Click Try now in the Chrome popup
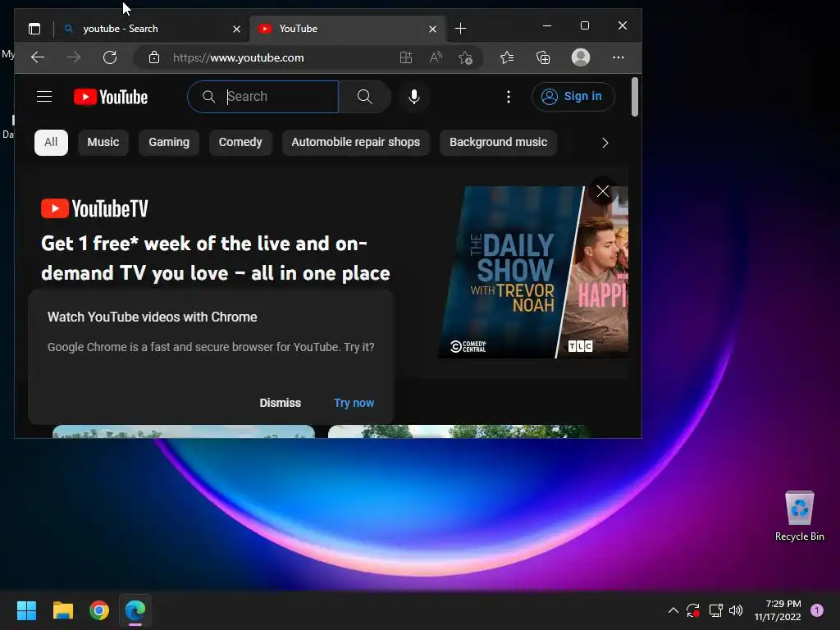The image size is (840, 630). (354, 403)
